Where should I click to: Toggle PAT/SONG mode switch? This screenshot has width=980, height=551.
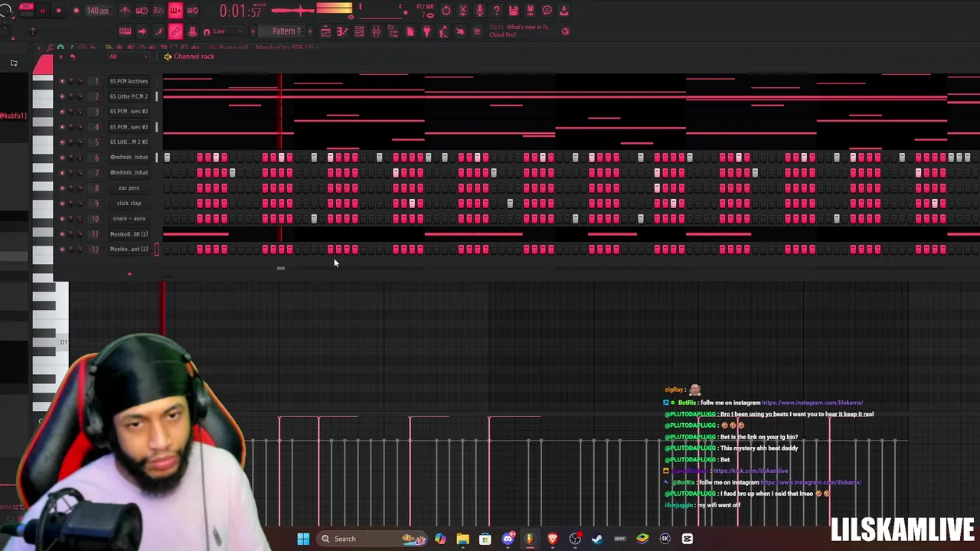26,11
